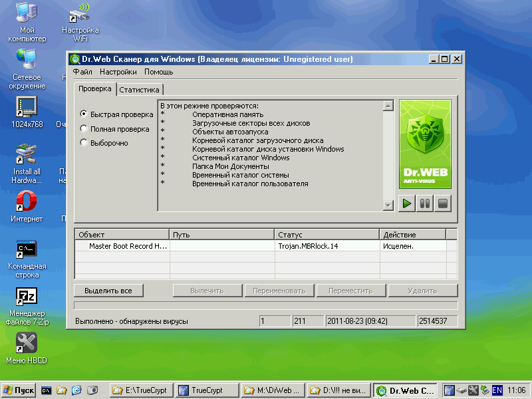532x399 pixels.
Task: Click the drive tray icon
Action: pos(461,390)
